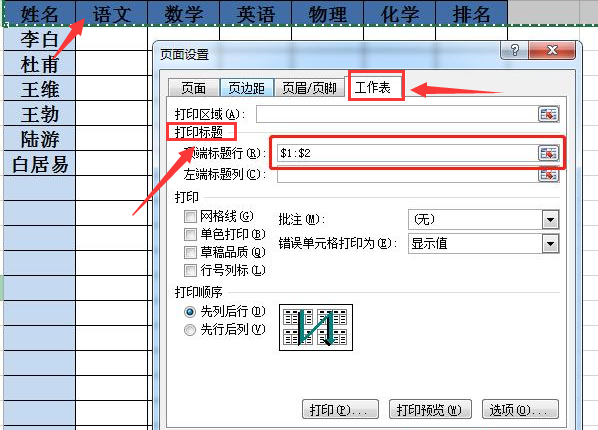Select the 排名 header cell
Image resolution: width=598 pixels, height=430 pixels.
pyautogui.click(x=471, y=13)
